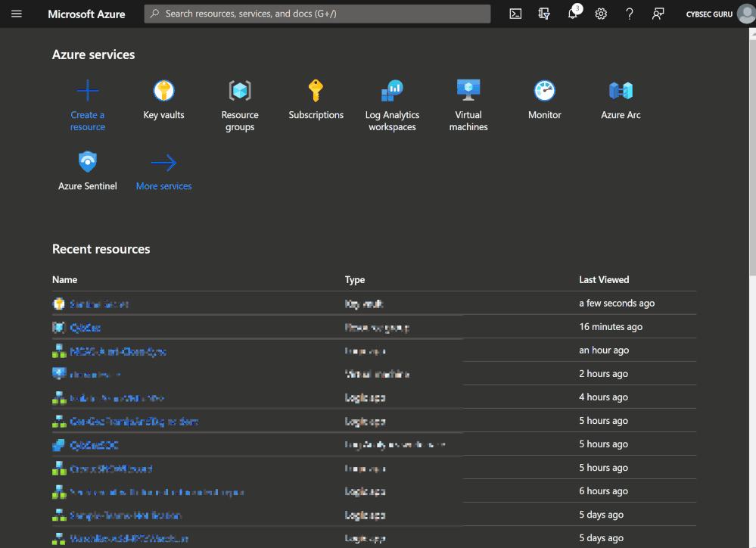This screenshot has width=756, height=548.
Task: Open the resource name viewed 16 minutes ago
Action: click(x=86, y=328)
